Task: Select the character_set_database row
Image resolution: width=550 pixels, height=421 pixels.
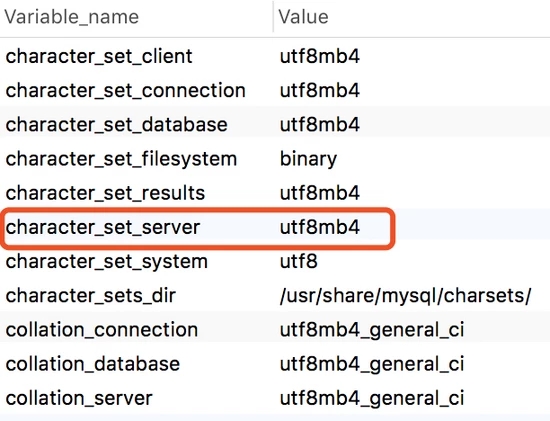Action: coord(275,124)
